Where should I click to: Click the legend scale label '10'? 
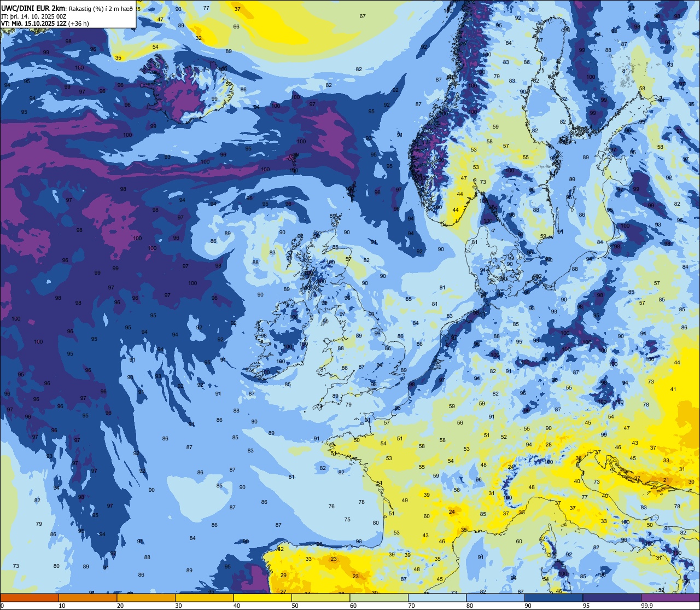pos(62,606)
